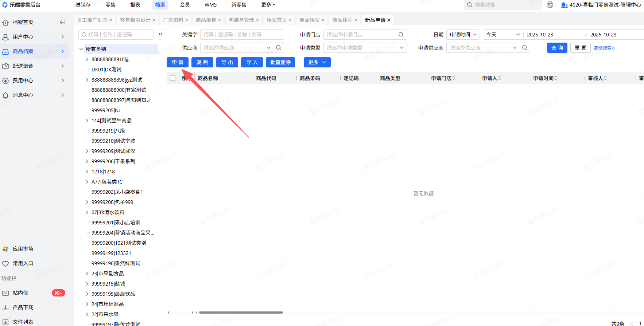Open the 申请类型 dropdown
The height and width of the screenshot is (326, 644).
pyautogui.click(x=365, y=48)
